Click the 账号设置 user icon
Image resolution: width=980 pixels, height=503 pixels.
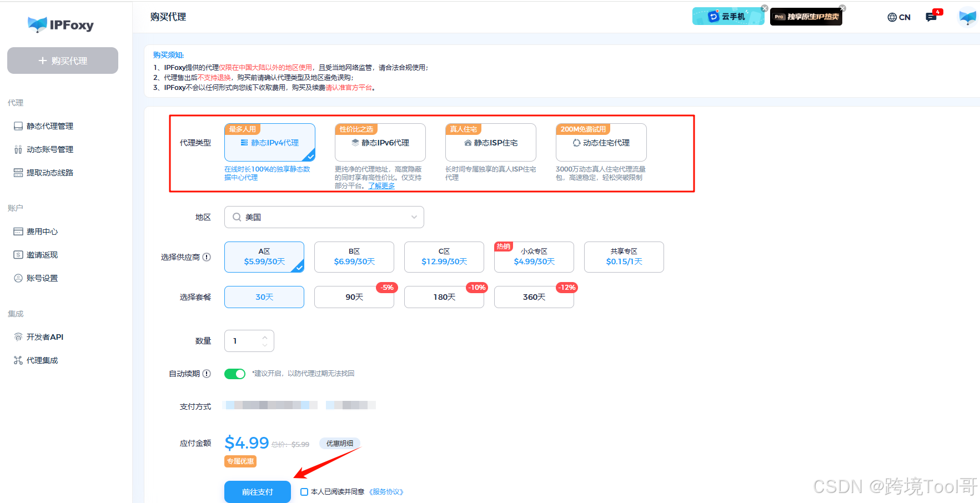coord(18,278)
